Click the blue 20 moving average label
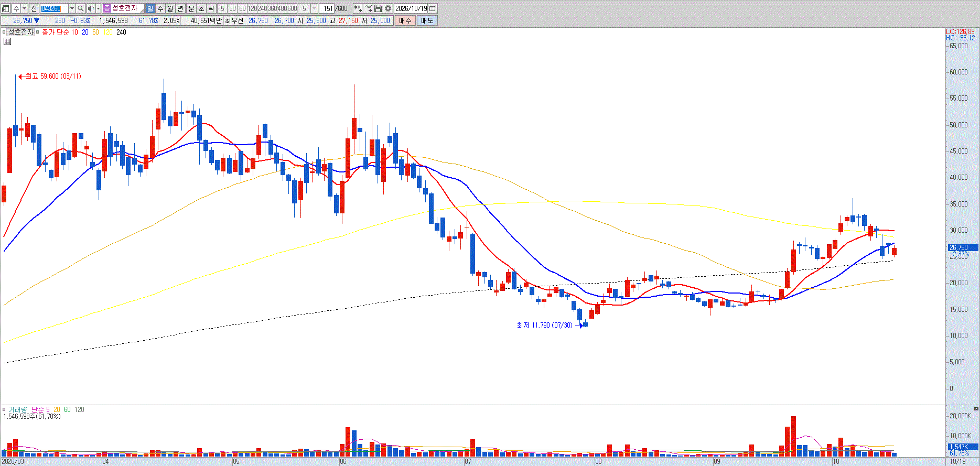Viewport: 980px width, 466px height. [x=85, y=32]
